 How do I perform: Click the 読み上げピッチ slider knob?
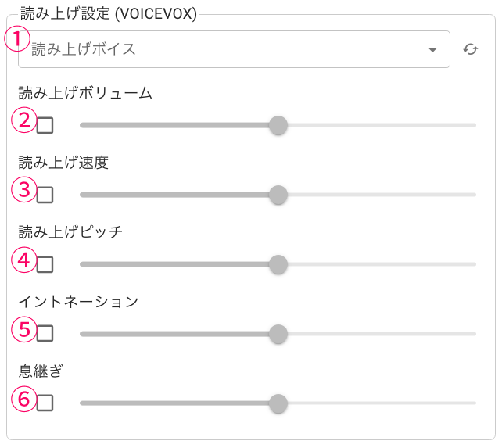click(x=278, y=264)
